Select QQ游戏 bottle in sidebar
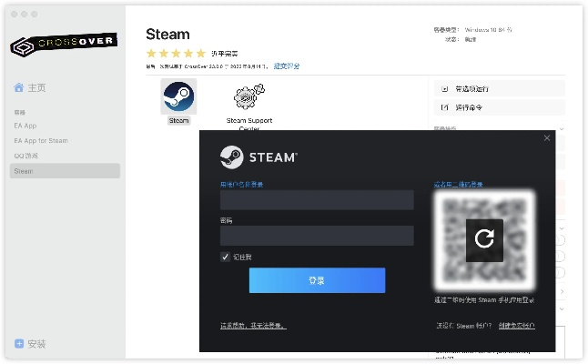This screenshot has height=364, width=588. click(x=25, y=156)
